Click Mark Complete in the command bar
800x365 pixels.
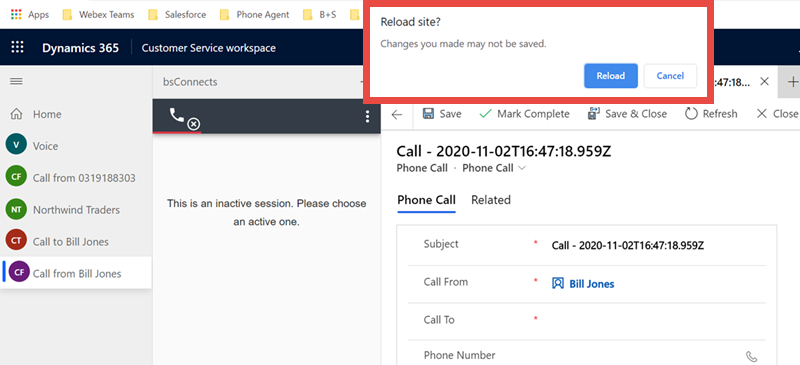click(x=524, y=114)
